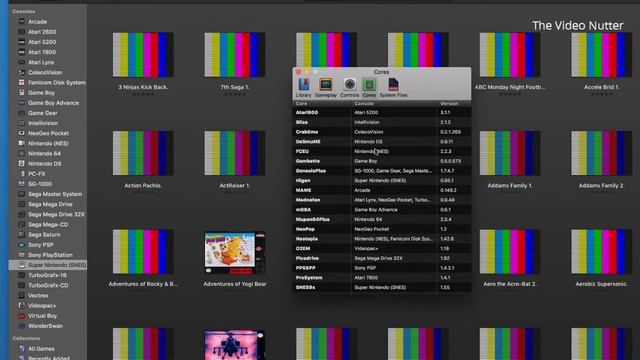Select Sega Mega Drive 32X icon
This screenshot has width=640, height=360.
[22, 214]
